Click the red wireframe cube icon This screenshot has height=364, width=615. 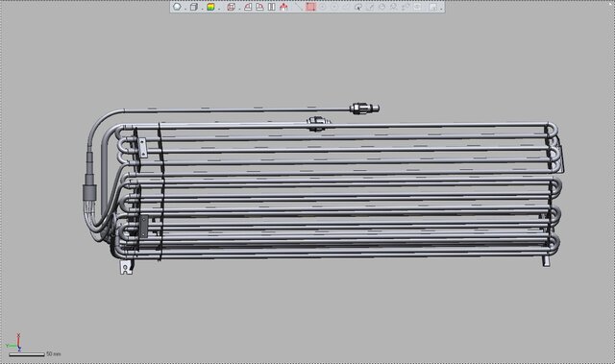click(x=231, y=7)
